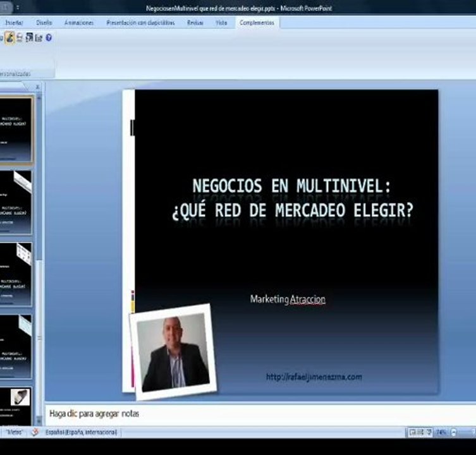Open zoom dialog via 74% label

click(x=441, y=432)
